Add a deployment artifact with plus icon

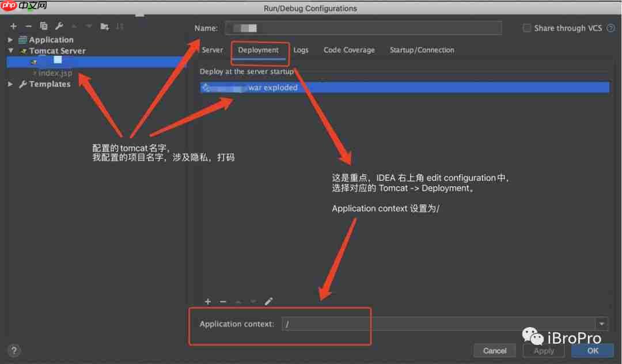tap(207, 301)
